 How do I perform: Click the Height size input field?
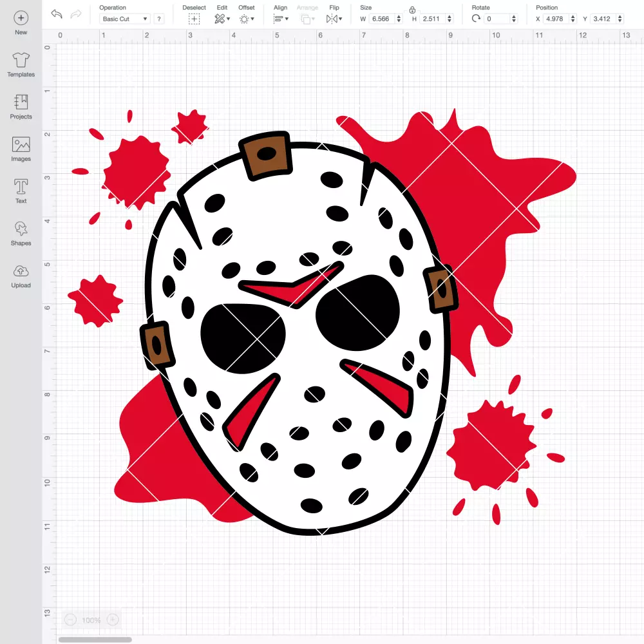coord(433,19)
